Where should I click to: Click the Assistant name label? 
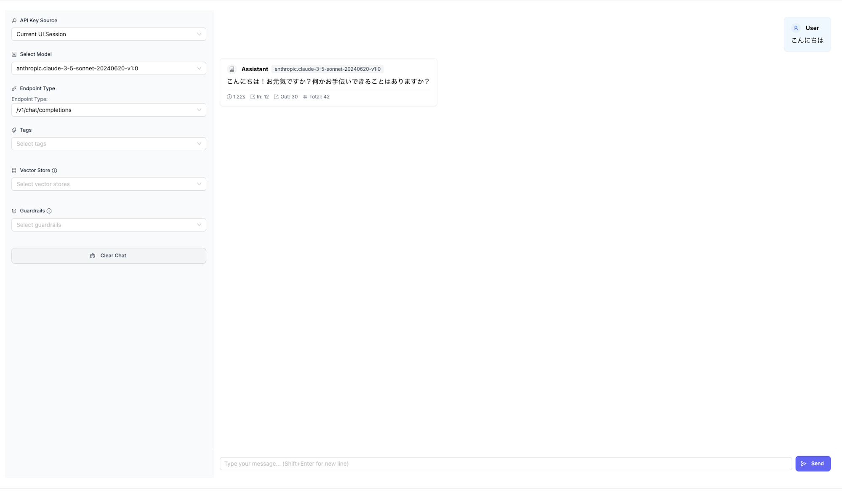point(255,69)
